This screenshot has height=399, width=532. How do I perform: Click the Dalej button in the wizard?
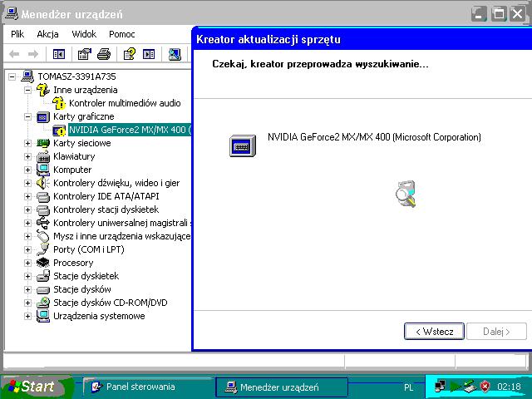coord(496,331)
